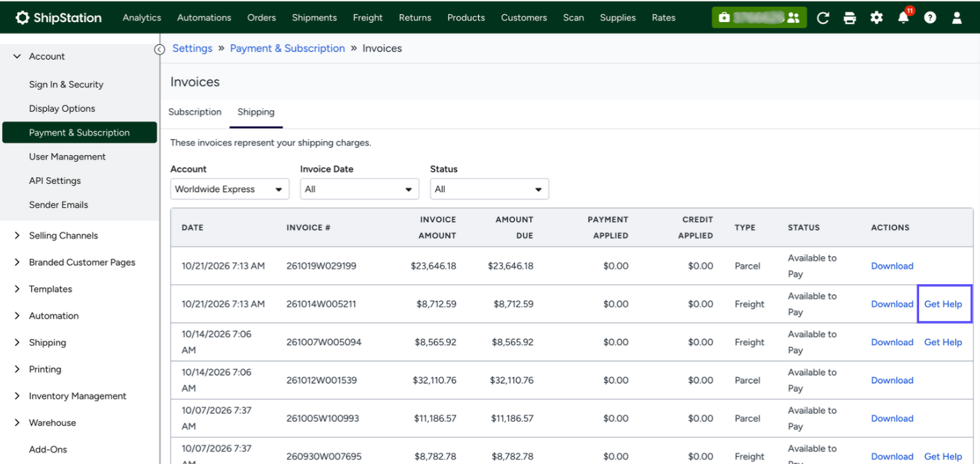Open the user profile icon

tap(957, 18)
